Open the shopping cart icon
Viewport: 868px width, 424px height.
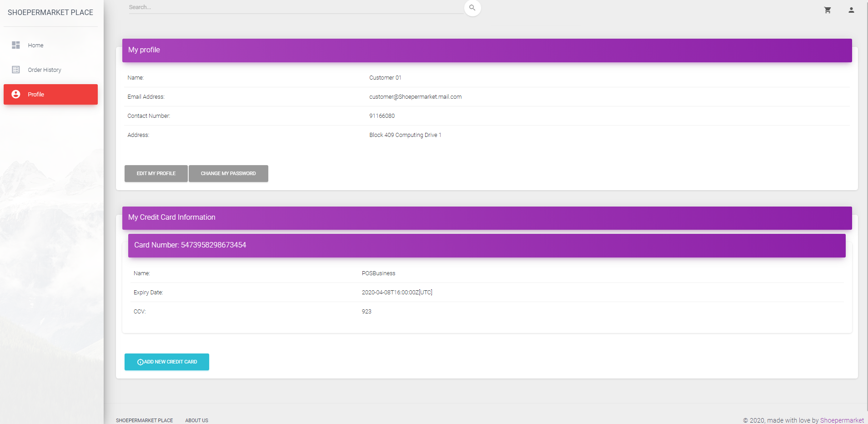coord(828,10)
